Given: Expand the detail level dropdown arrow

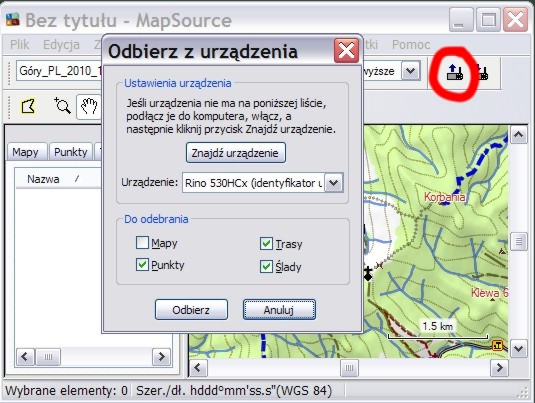Looking at the screenshot, I should (x=410, y=71).
